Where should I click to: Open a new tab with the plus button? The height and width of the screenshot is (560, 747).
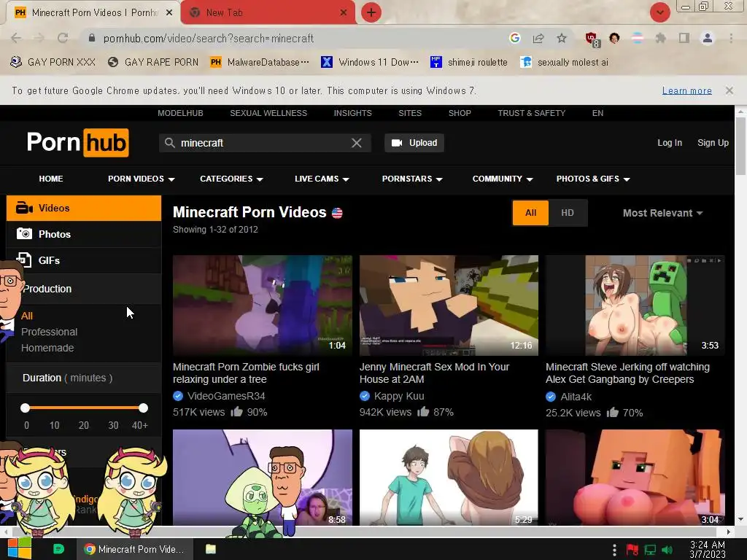coord(371,12)
